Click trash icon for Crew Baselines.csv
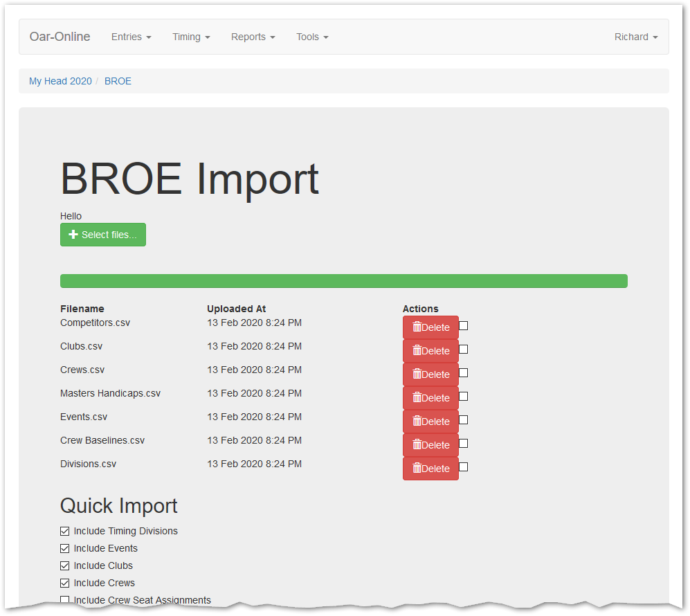The width and height of the screenshot is (690, 616). (x=417, y=445)
